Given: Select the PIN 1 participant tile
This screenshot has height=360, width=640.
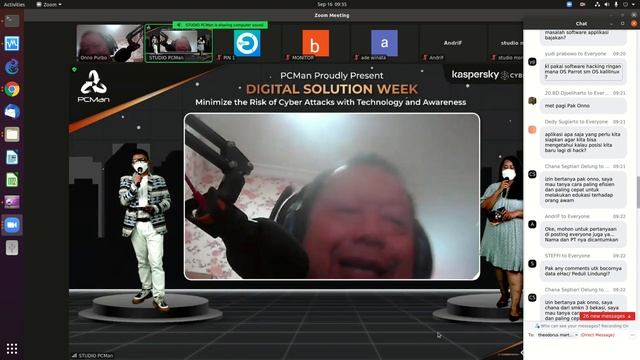Looking at the screenshot, I should (247, 43).
